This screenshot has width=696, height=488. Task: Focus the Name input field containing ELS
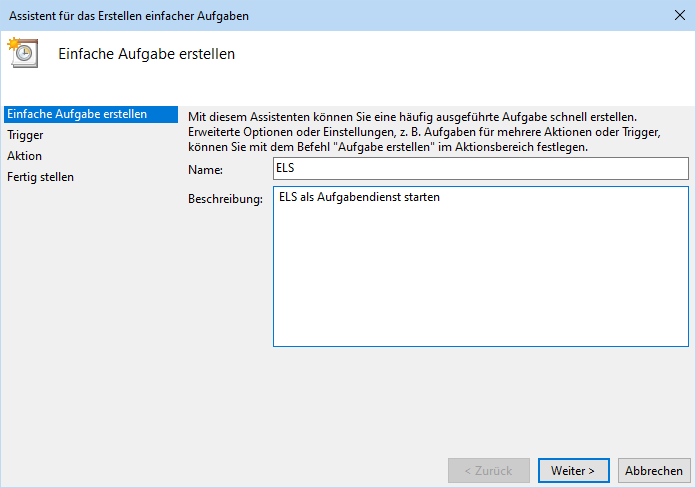[480, 169]
